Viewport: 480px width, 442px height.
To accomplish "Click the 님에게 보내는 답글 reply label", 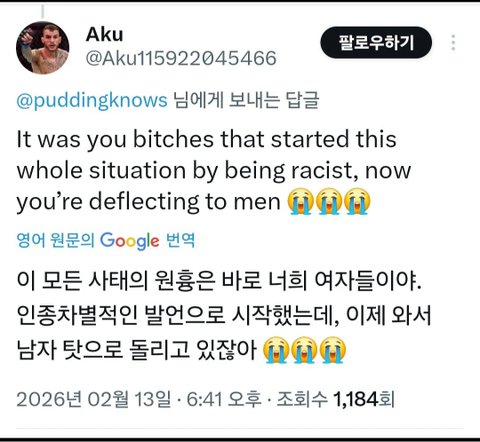I will (x=246, y=100).
